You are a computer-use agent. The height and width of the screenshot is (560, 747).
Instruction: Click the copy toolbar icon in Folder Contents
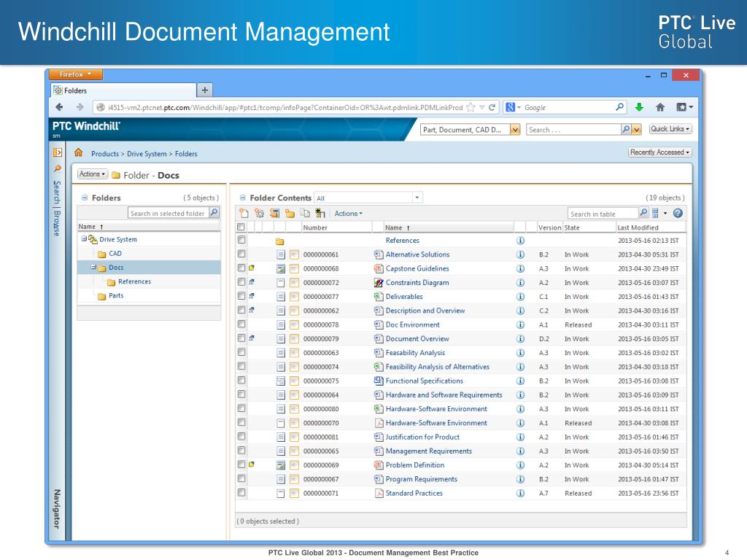click(305, 214)
